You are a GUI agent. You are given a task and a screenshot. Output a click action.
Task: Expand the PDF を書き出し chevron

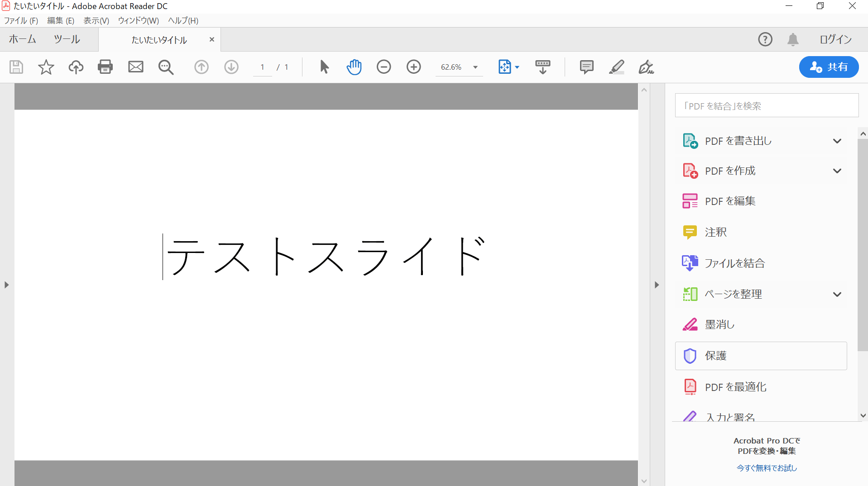(x=837, y=141)
